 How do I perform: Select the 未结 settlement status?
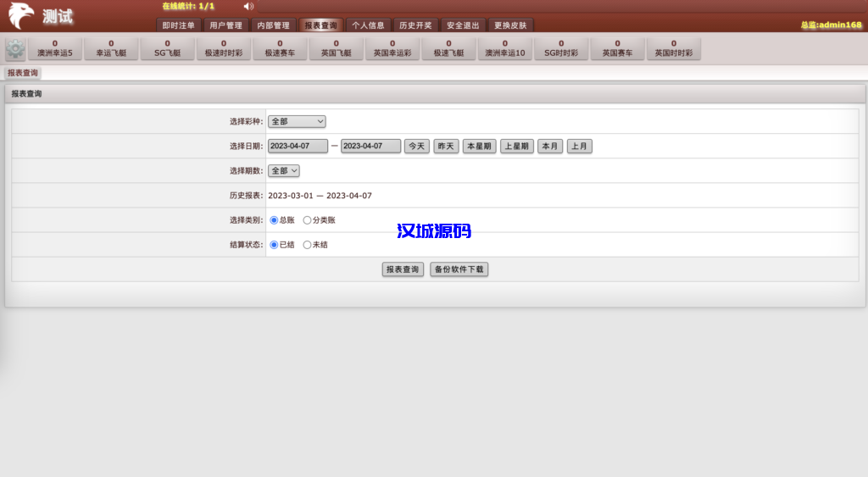click(x=307, y=245)
